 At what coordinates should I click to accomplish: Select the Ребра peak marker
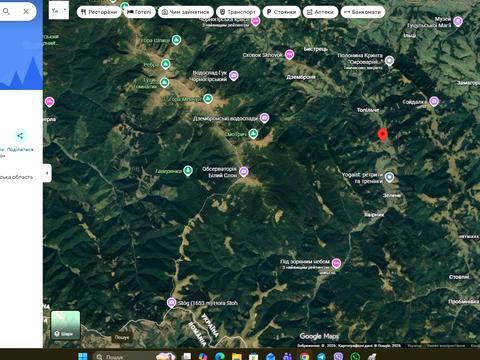point(166,64)
